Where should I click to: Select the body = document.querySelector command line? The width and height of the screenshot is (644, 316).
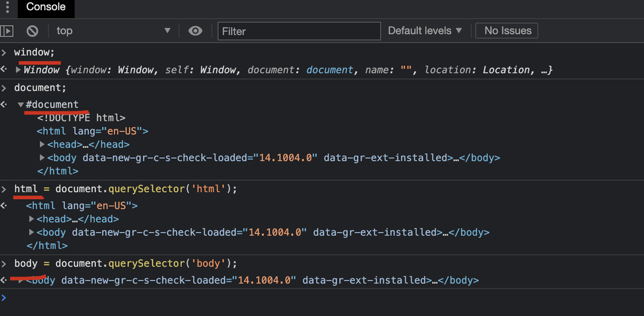(126, 263)
